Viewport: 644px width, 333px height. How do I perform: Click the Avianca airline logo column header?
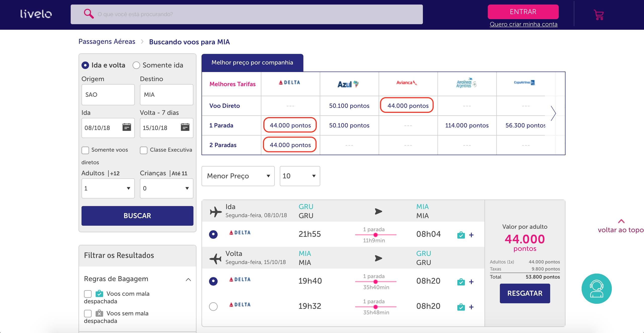407,83
